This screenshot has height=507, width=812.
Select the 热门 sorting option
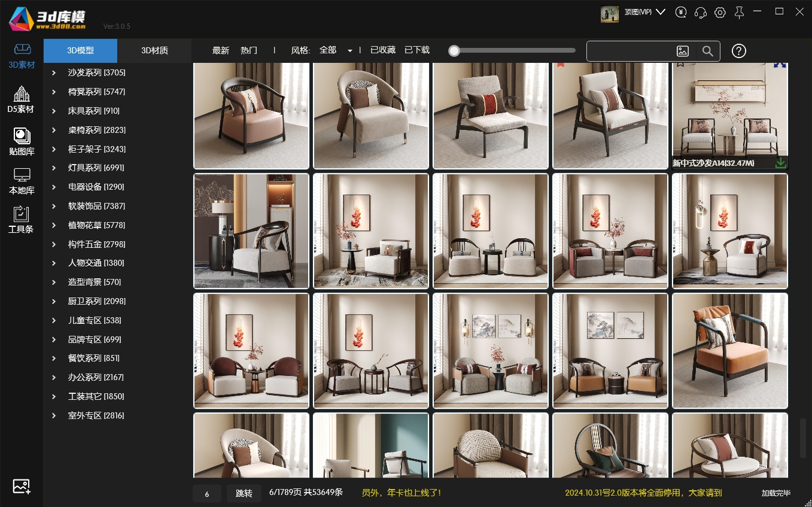click(249, 50)
